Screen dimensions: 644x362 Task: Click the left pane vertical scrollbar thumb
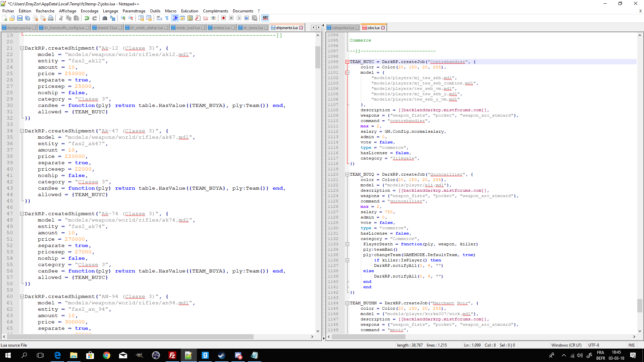click(x=318, y=57)
